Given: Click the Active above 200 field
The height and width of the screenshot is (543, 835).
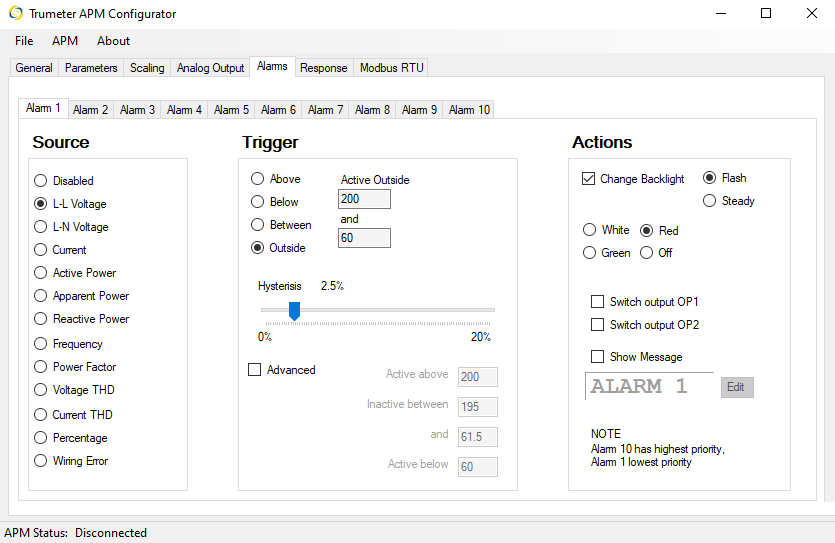Looking at the screenshot, I should (478, 377).
